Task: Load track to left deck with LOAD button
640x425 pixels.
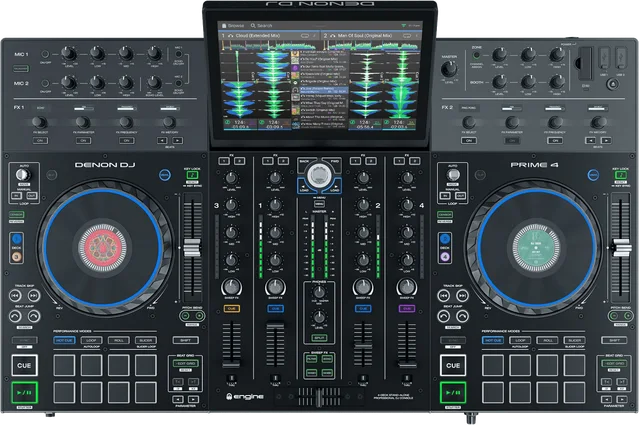Action: (304, 187)
